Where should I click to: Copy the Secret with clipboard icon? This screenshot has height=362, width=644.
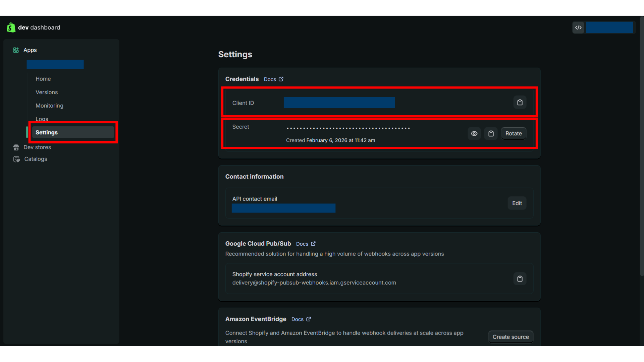point(491,133)
